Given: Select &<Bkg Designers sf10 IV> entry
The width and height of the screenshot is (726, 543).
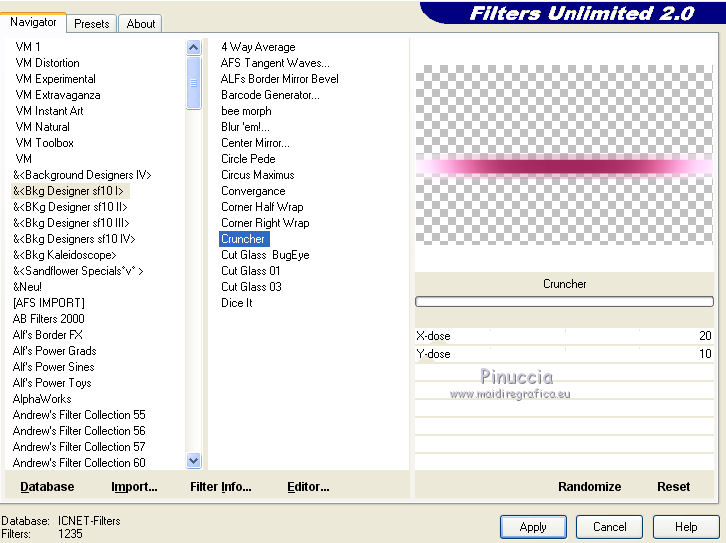Looking at the screenshot, I should pos(74,239).
